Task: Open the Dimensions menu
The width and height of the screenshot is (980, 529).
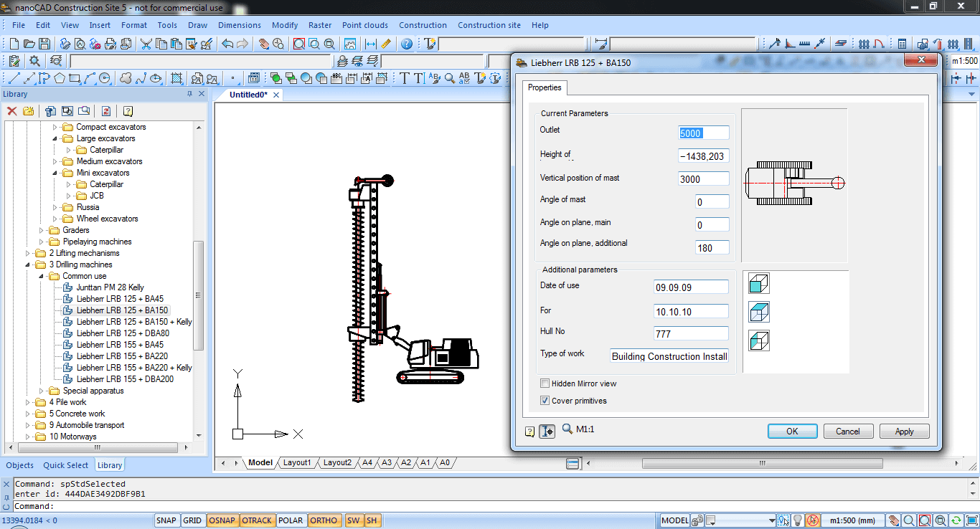Action: [x=240, y=25]
